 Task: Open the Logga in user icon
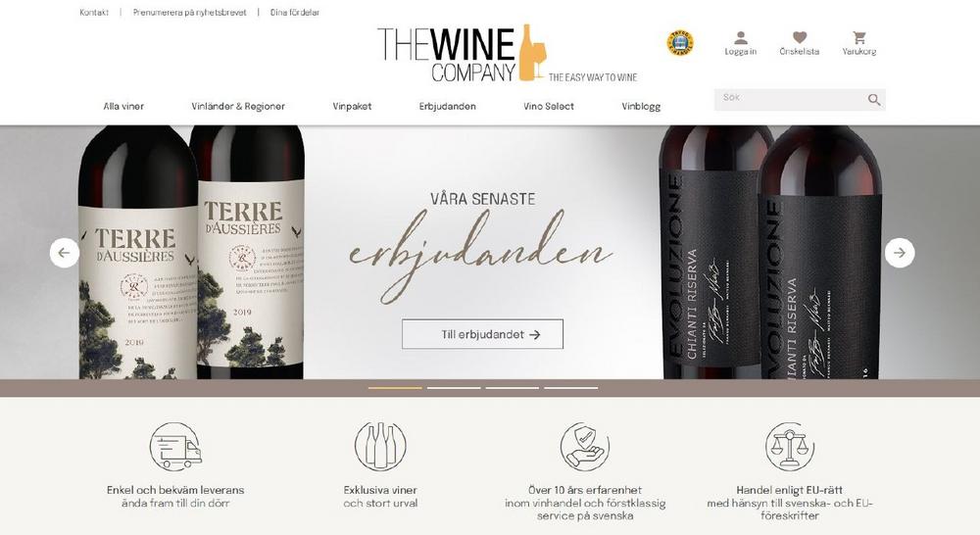pos(741,37)
